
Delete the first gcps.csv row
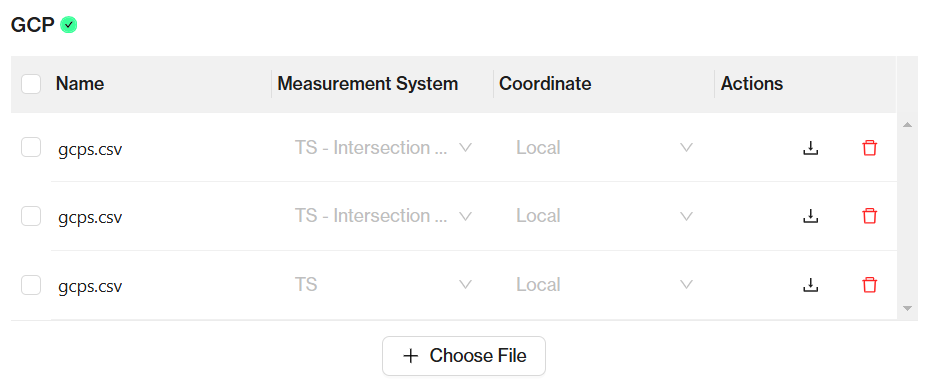click(869, 148)
